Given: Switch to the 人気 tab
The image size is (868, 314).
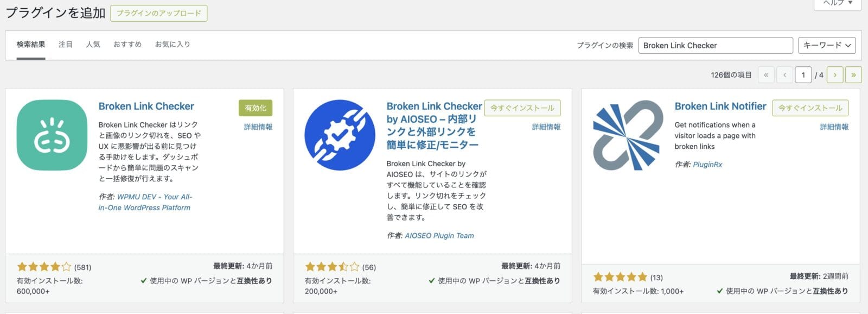Looking at the screenshot, I should 93,45.
